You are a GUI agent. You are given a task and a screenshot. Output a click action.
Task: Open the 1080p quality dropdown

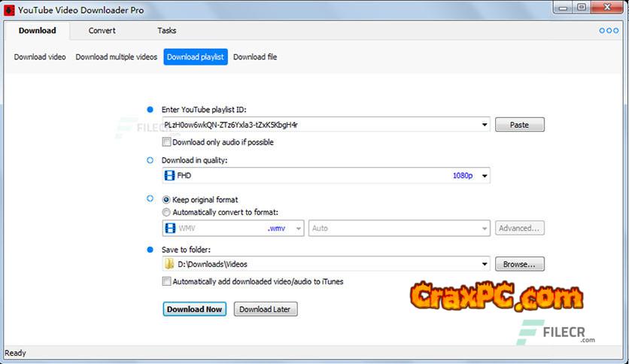[x=485, y=175]
